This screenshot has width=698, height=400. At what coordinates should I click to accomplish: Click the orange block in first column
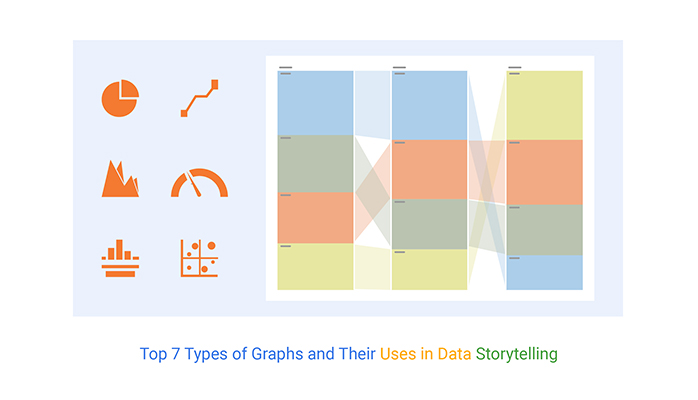click(x=316, y=218)
